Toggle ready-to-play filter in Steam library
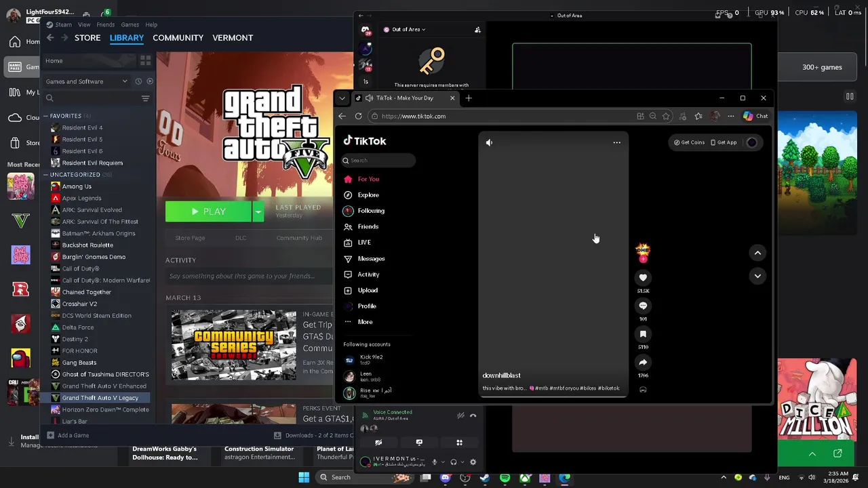The height and width of the screenshot is (488, 868). [150, 81]
